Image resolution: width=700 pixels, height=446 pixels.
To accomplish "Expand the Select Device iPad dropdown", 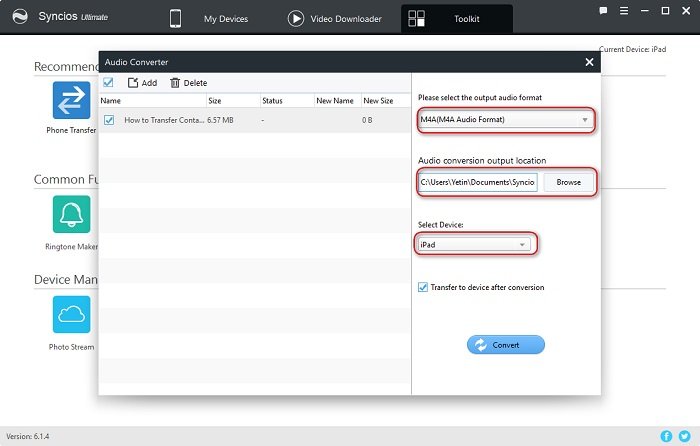I will [x=475, y=244].
